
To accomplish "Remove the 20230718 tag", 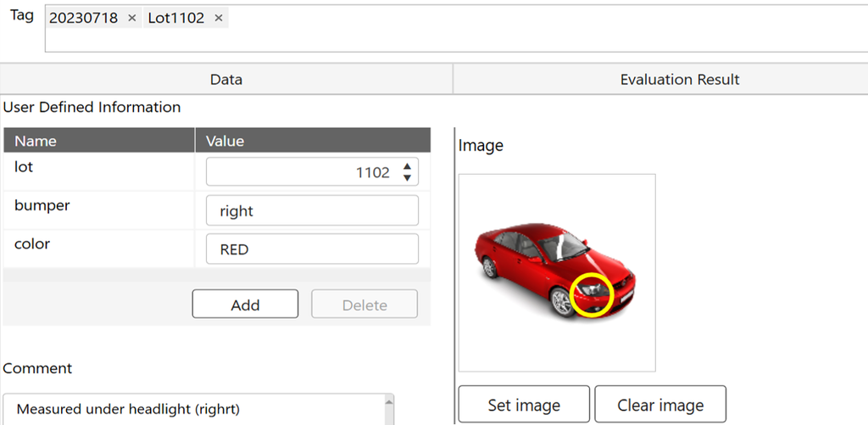I will tap(131, 18).
